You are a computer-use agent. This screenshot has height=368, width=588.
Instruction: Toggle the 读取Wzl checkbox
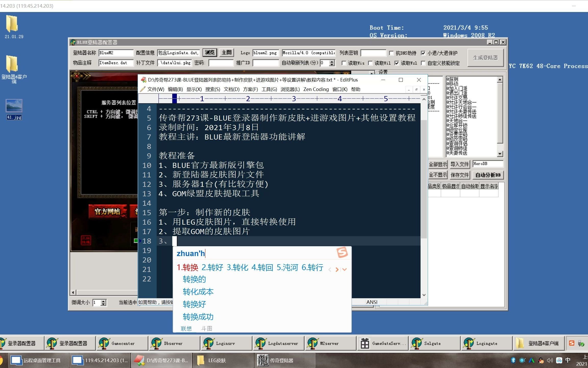tap(397, 63)
